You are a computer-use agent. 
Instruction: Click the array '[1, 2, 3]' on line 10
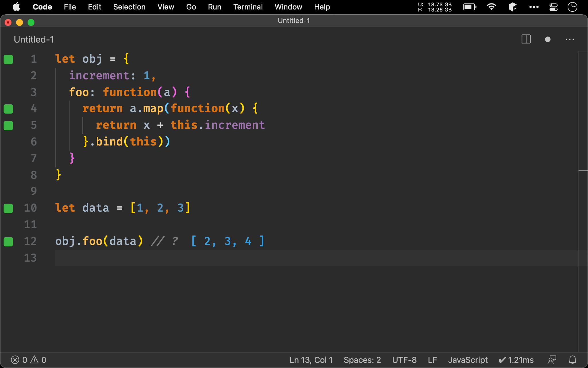(160, 208)
